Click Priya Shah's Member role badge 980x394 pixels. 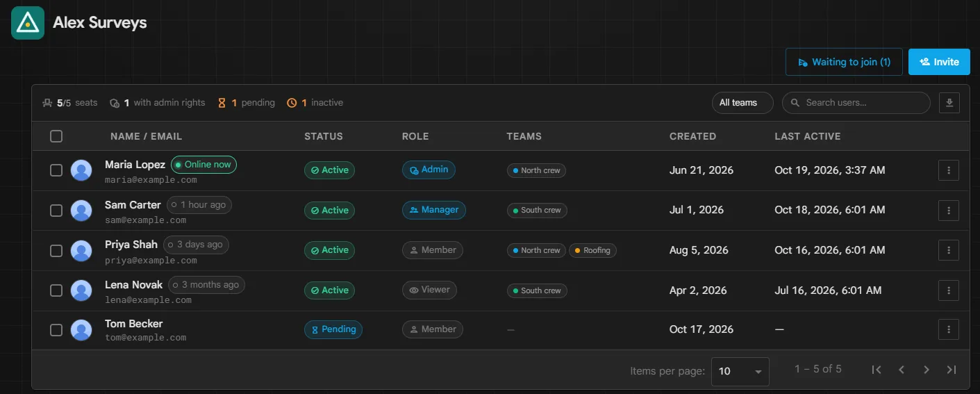tap(433, 250)
